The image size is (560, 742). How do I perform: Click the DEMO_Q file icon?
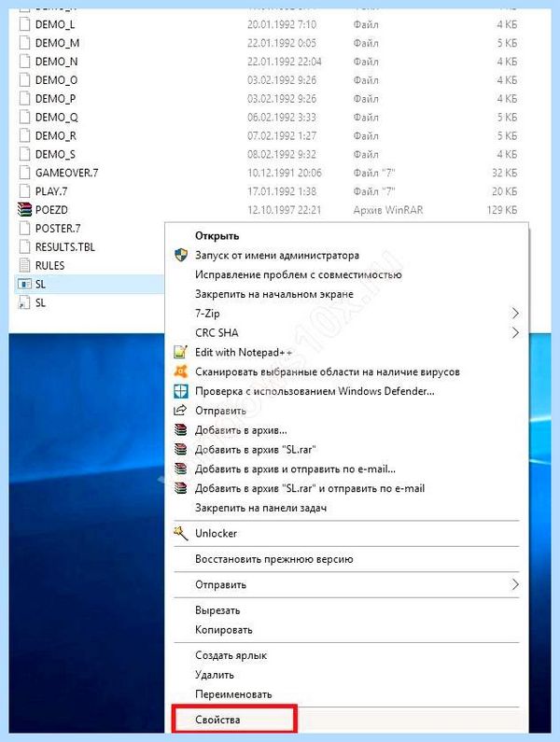tap(24, 117)
